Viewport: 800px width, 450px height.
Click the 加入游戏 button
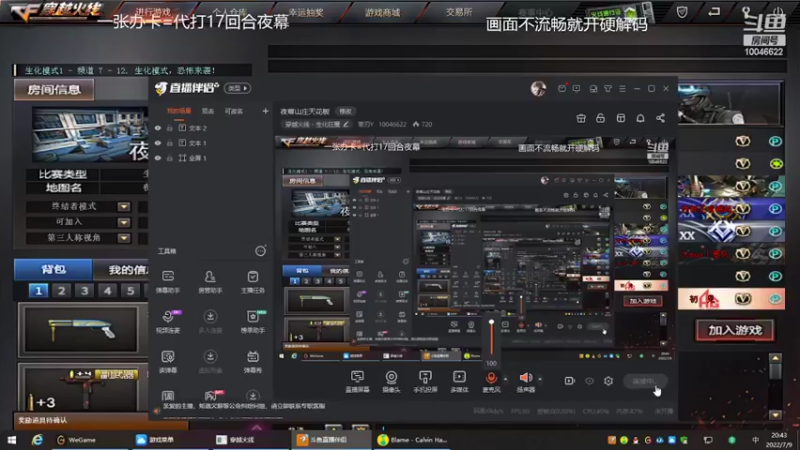tap(735, 330)
